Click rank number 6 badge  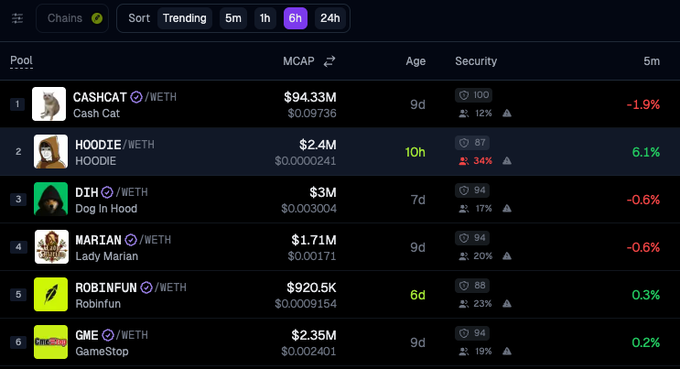(x=18, y=342)
